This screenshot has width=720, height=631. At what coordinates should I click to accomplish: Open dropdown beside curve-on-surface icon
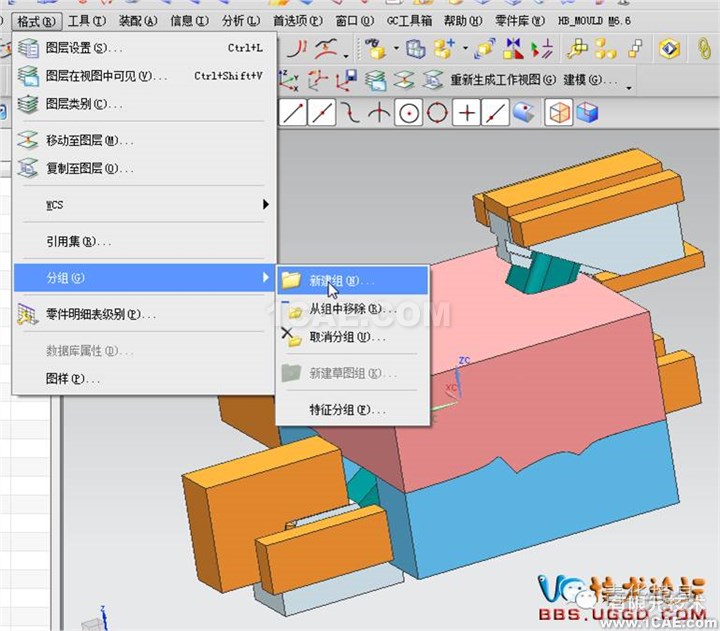pos(346,56)
